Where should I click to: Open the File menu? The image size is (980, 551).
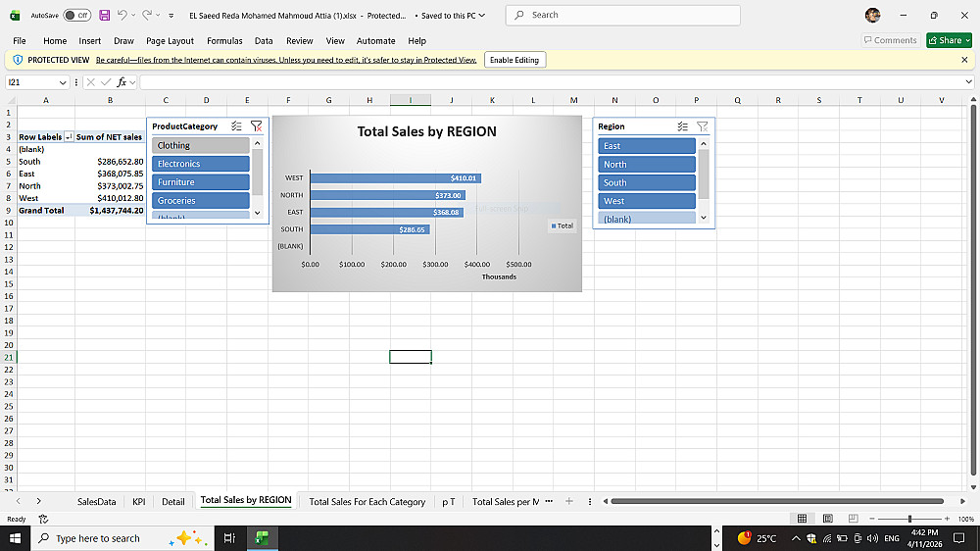click(x=20, y=40)
